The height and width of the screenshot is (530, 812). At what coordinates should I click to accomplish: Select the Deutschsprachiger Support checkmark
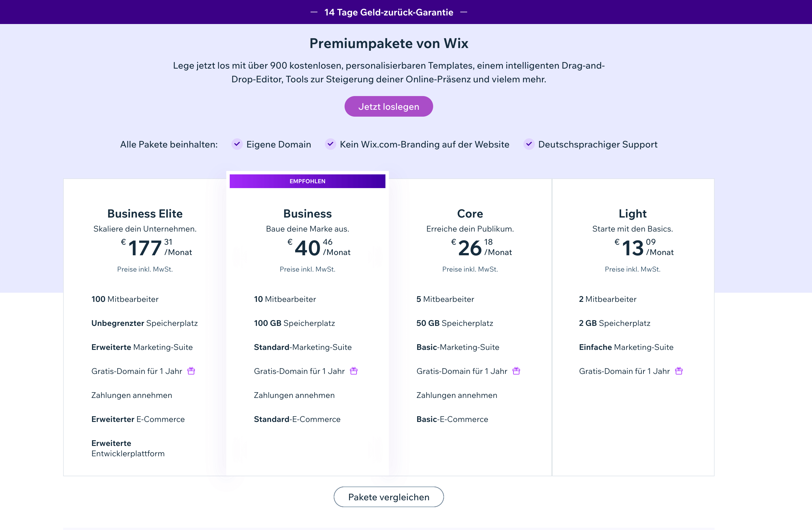point(529,144)
